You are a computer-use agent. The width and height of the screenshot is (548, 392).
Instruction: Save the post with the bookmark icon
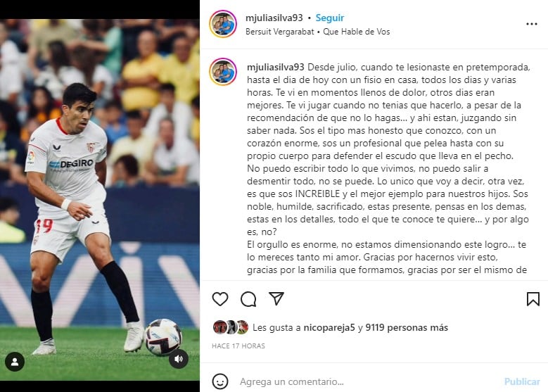[533, 299]
